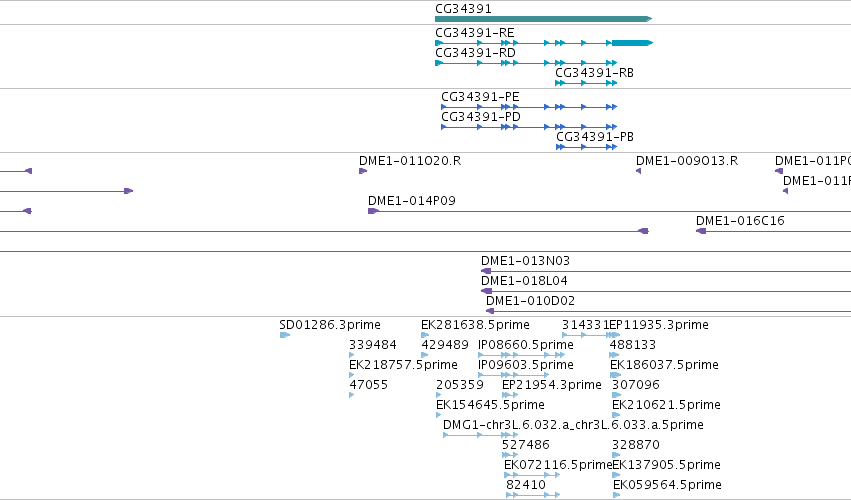Image resolution: width=851 pixels, height=500 pixels.
Task: Select the DME1-013N03 clone label
Action: point(525,261)
